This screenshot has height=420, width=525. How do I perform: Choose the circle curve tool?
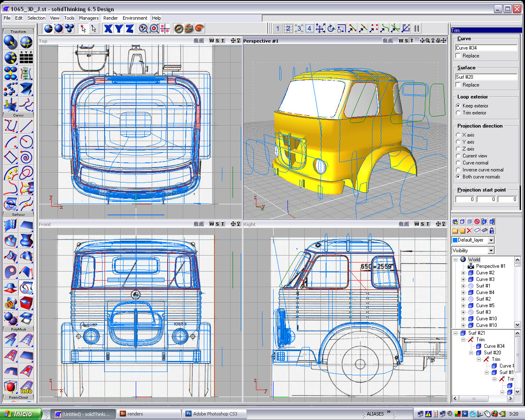pyautogui.click(x=26, y=142)
